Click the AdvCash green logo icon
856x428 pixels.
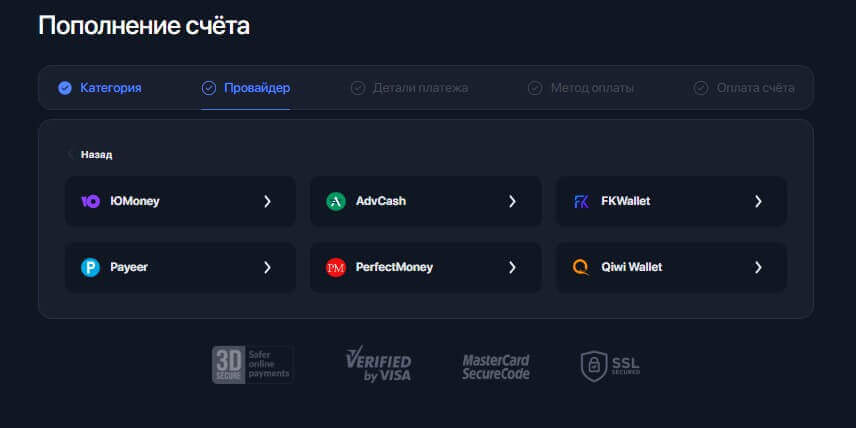click(x=336, y=201)
